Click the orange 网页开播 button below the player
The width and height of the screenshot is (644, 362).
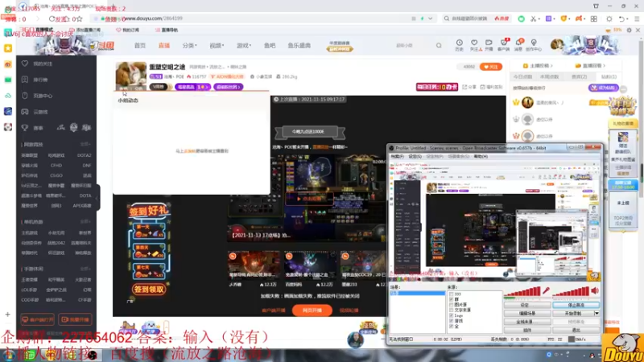point(312,311)
